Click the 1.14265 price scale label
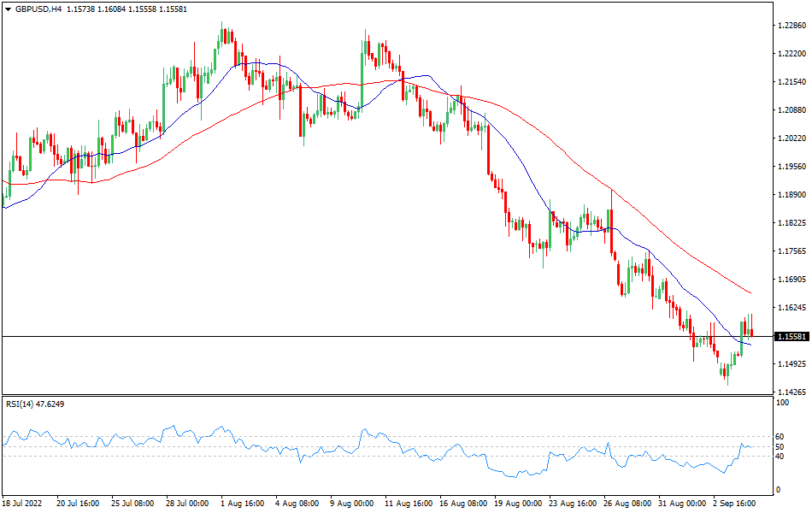This screenshot has height=513, width=812. pos(791,392)
